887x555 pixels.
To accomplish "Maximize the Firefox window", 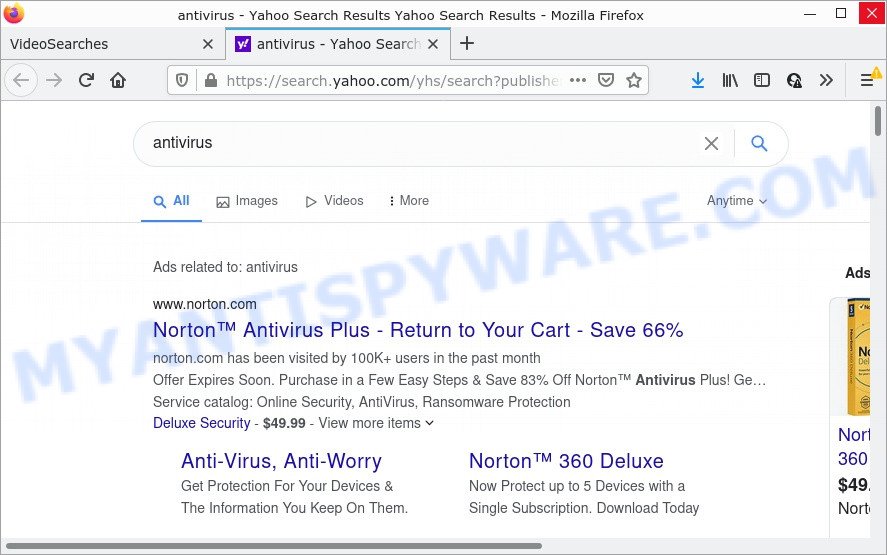I will coord(841,14).
